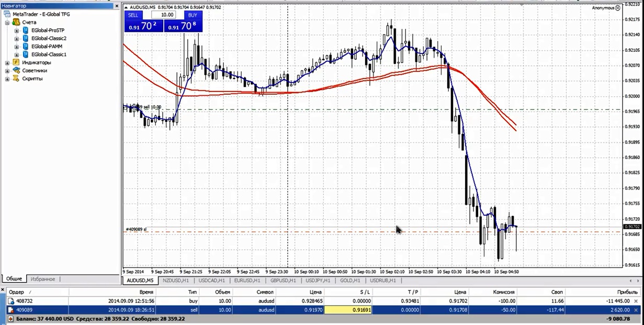Expand the EGlobal-PAMM account node
Viewport: 644px width, 325px height.
(17, 47)
